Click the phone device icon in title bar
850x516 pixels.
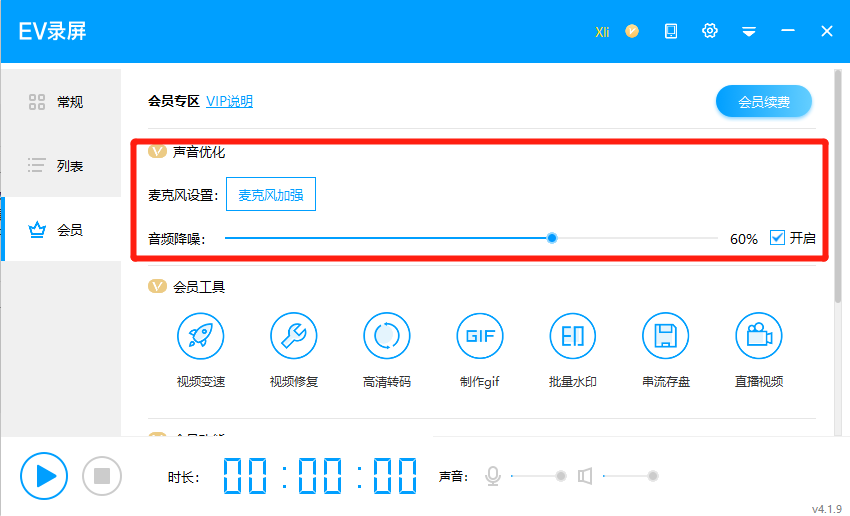tap(671, 31)
